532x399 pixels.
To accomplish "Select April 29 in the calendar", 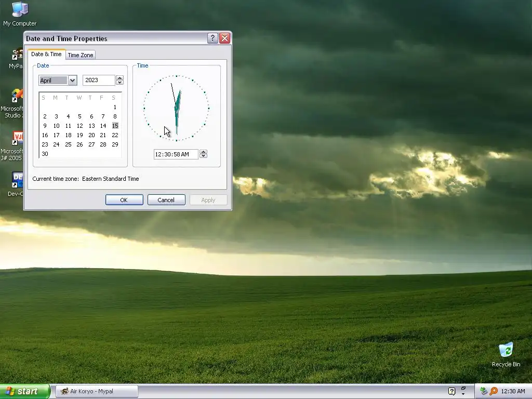I will click(115, 144).
